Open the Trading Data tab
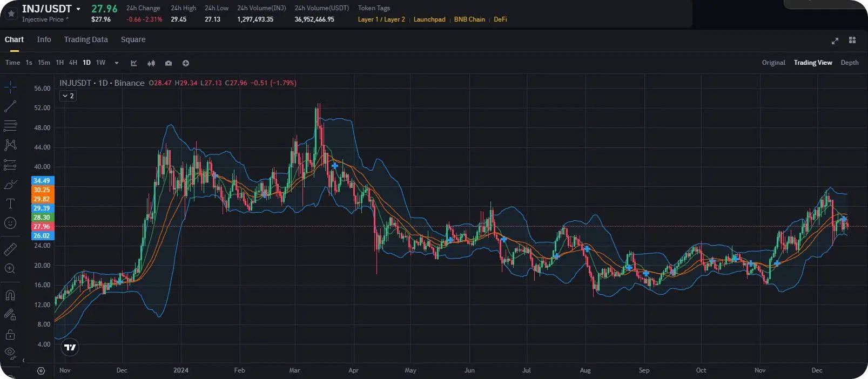 pos(86,39)
